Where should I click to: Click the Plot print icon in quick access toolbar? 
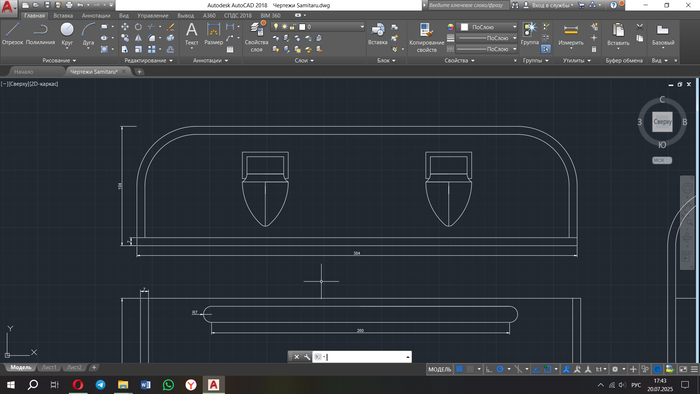(x=69, y=5)
